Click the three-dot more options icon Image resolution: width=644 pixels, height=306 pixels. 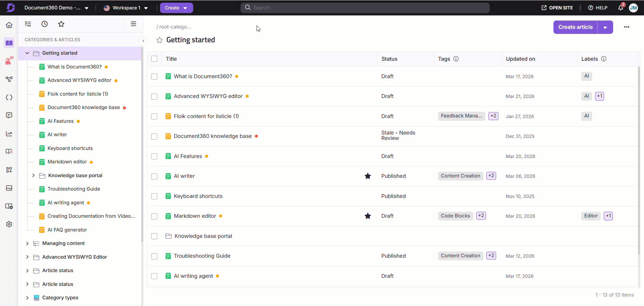click(627, 27)
